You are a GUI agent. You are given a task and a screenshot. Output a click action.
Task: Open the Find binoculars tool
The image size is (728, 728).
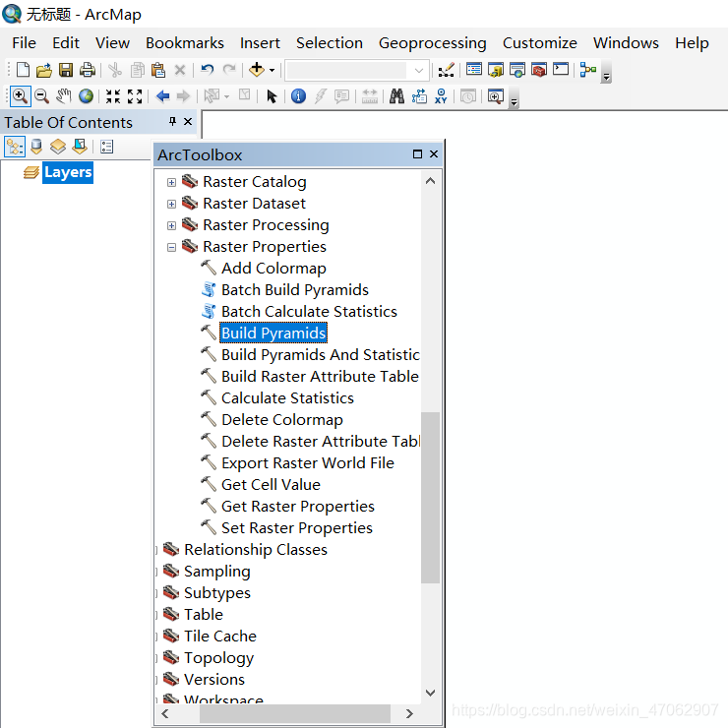[396, 96]
